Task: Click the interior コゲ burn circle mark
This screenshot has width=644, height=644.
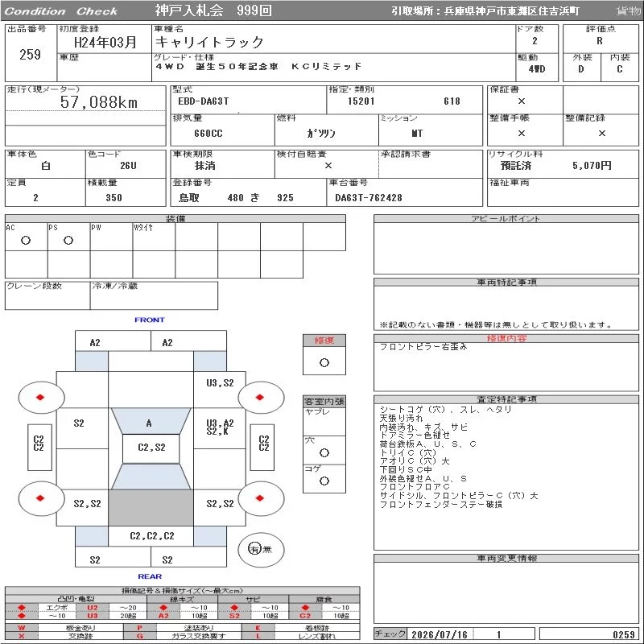Action: 324,481
